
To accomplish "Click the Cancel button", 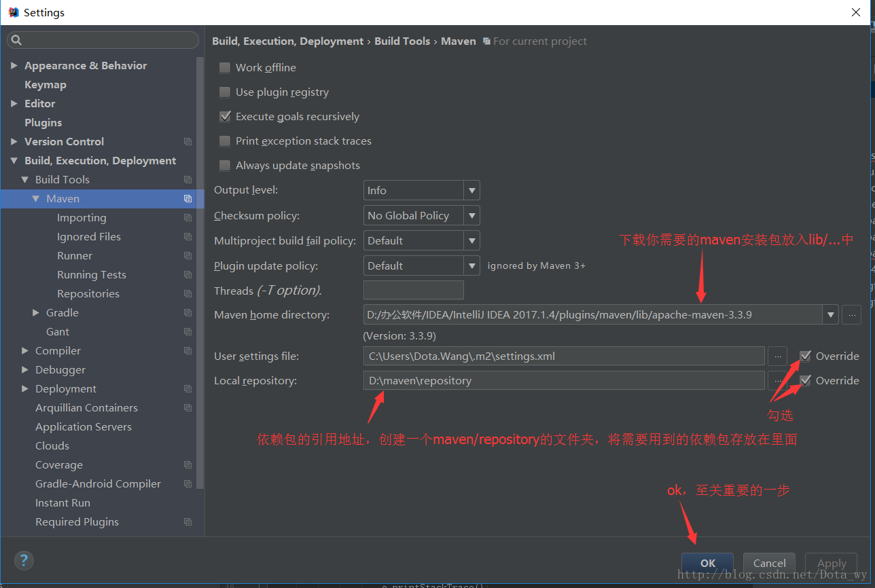I will point(770,563).
